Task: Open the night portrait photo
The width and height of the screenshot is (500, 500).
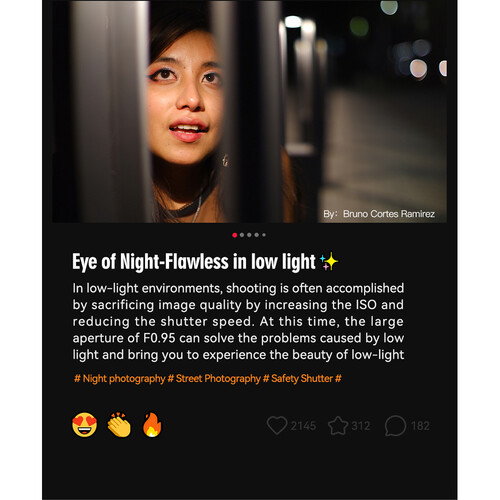Action: [249, 111]
